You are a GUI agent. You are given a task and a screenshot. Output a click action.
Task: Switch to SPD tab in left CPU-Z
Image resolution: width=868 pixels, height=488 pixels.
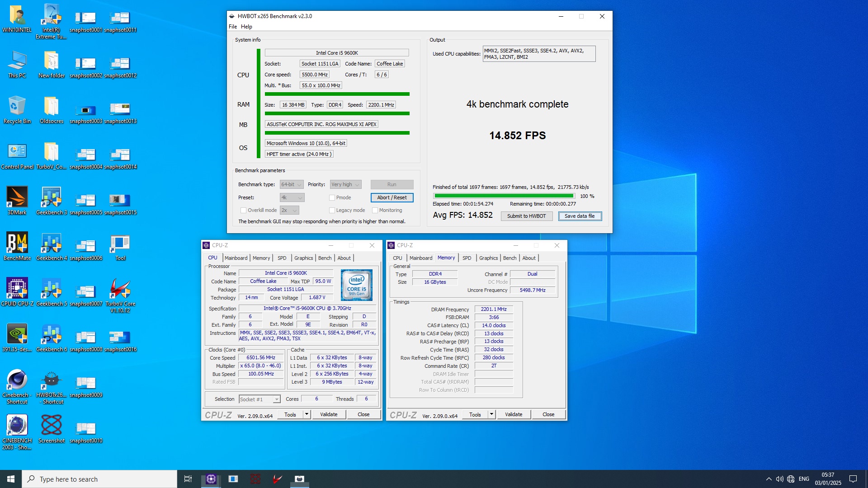282,258
